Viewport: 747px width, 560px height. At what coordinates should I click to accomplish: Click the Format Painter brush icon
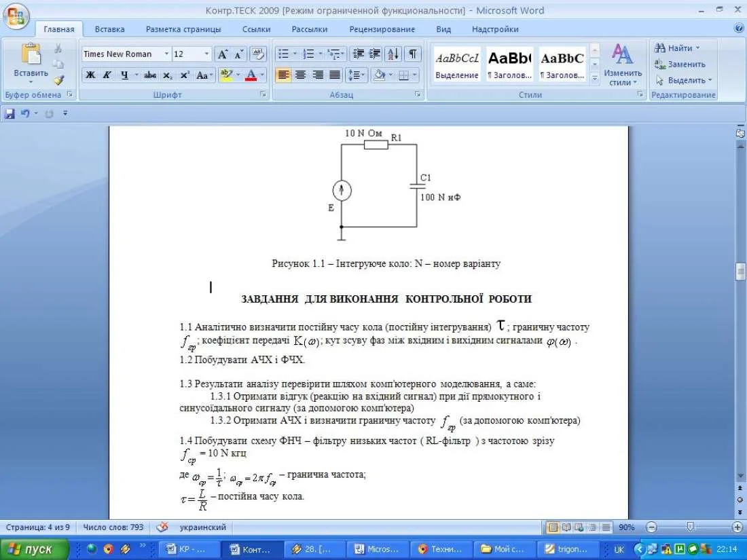(58, 80)
